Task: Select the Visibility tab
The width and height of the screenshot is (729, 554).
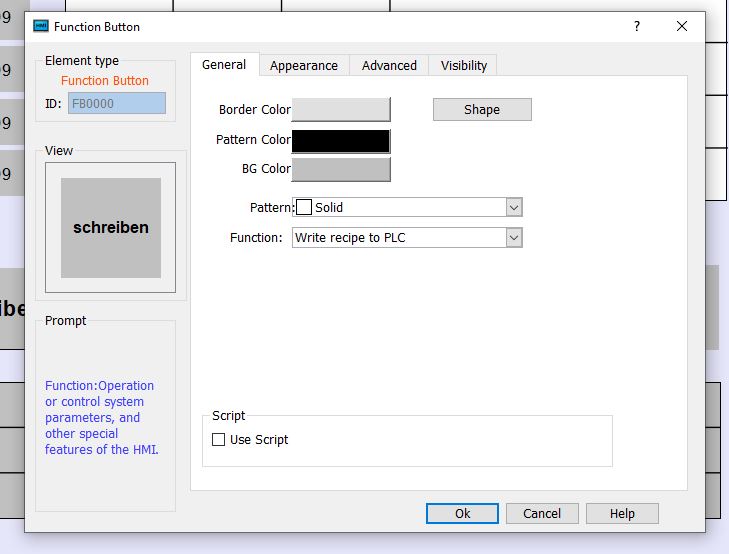Action: (x=464, y=66)
